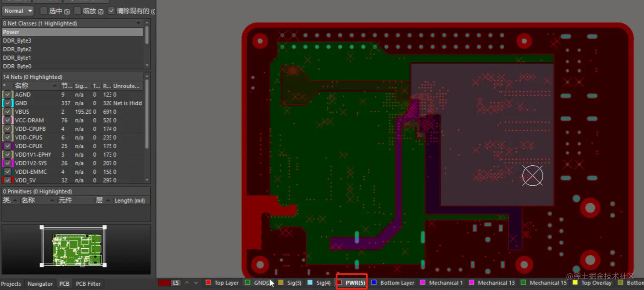Select the DDR_Byte0 net class
Image resolution: width=644 pixels, height=290 pixels.
point(72,66)
